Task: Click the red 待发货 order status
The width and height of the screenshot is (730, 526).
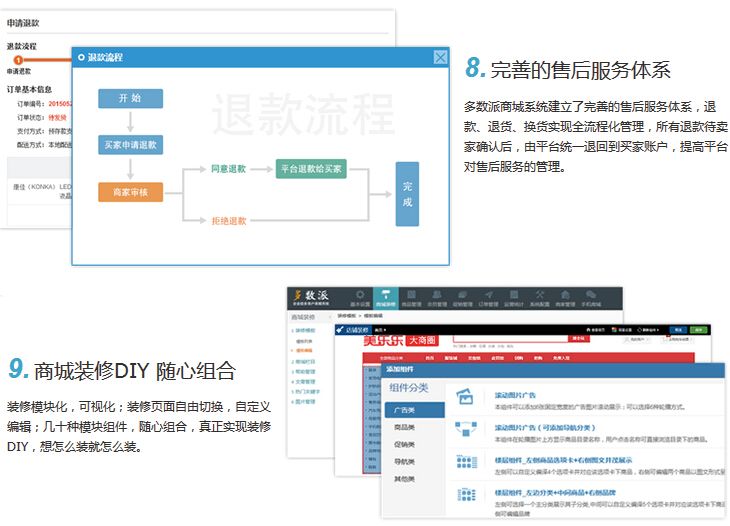Action: click(x=57, y=117)
